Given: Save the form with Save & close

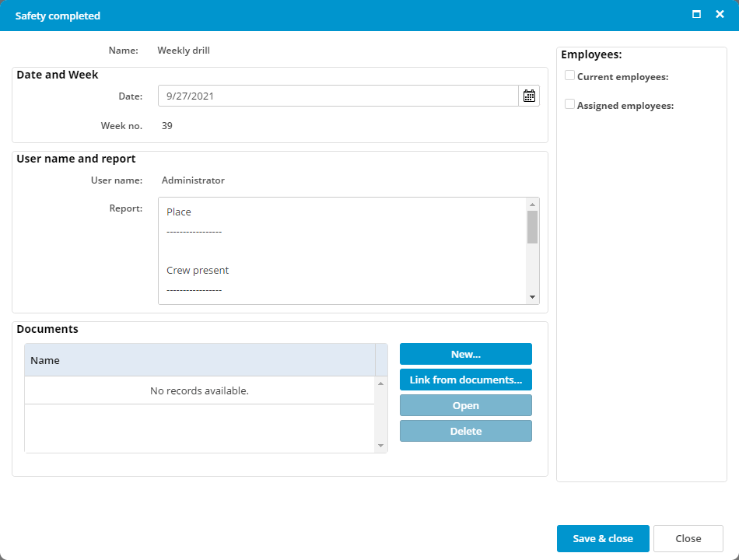Looking at the screenshot, I should click(603, 538).
